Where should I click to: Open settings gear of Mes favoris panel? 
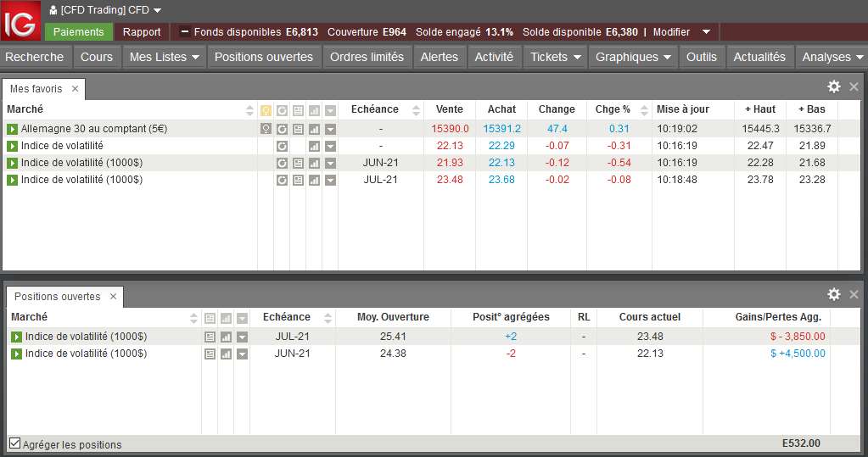coord(834,86)
